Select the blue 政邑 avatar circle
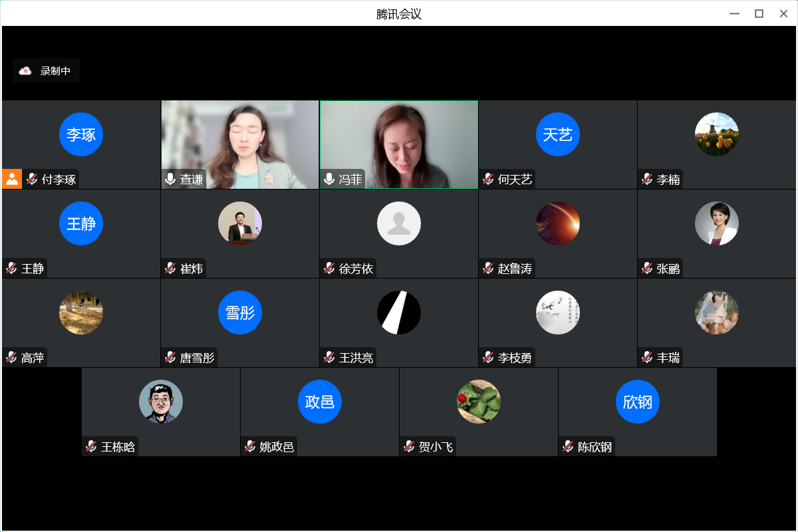This screenshot has width=798, height=532. [320, 402]
